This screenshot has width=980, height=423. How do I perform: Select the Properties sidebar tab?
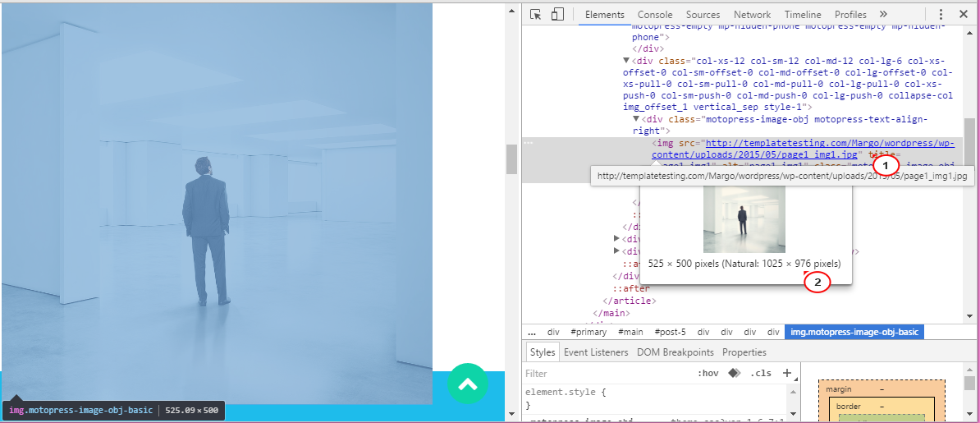click(x=744, y=352)
